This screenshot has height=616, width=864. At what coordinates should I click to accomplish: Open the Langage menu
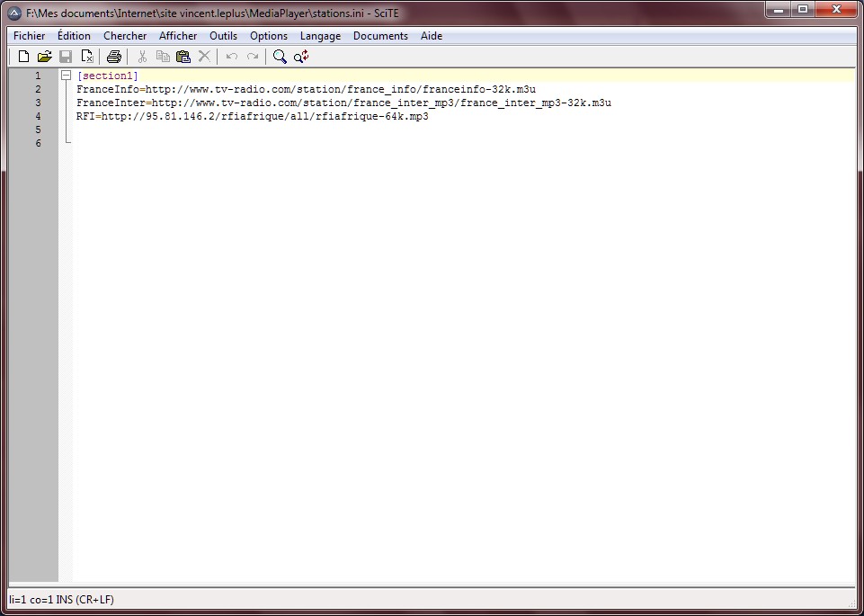click(321, 36)
